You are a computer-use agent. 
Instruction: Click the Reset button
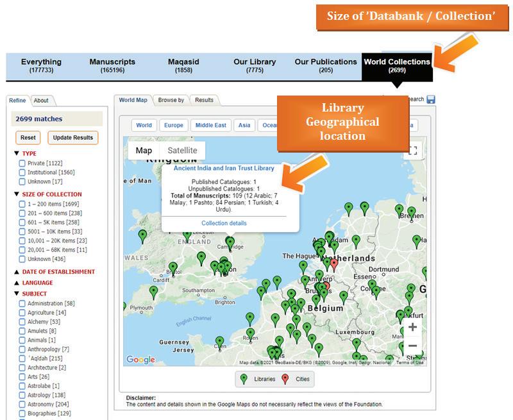(x=28, y=138)
